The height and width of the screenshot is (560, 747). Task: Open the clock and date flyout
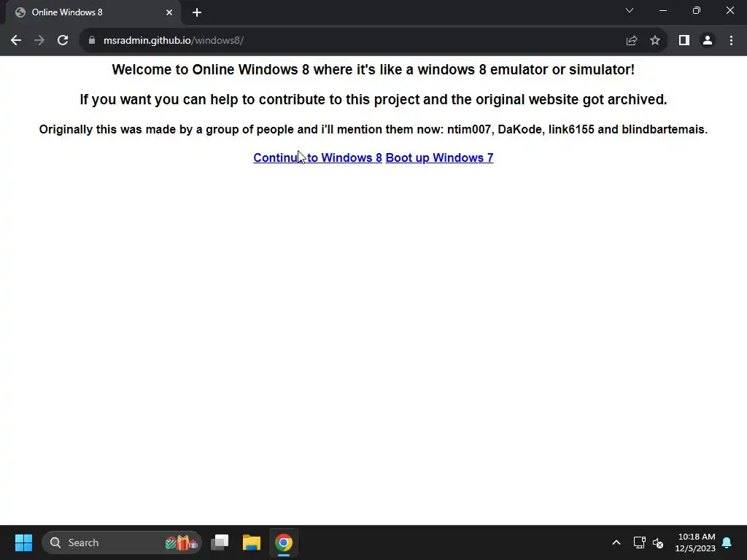click(695, 542)
